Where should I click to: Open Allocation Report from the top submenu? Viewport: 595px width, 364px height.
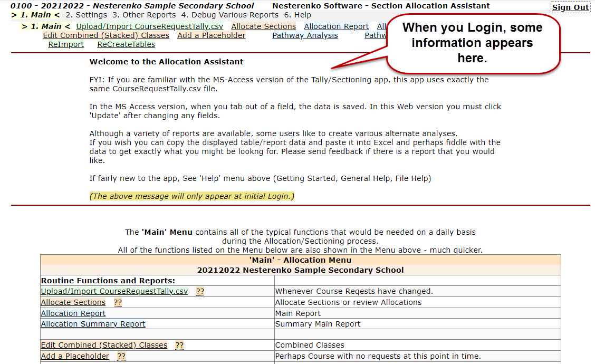click(336, 26)
